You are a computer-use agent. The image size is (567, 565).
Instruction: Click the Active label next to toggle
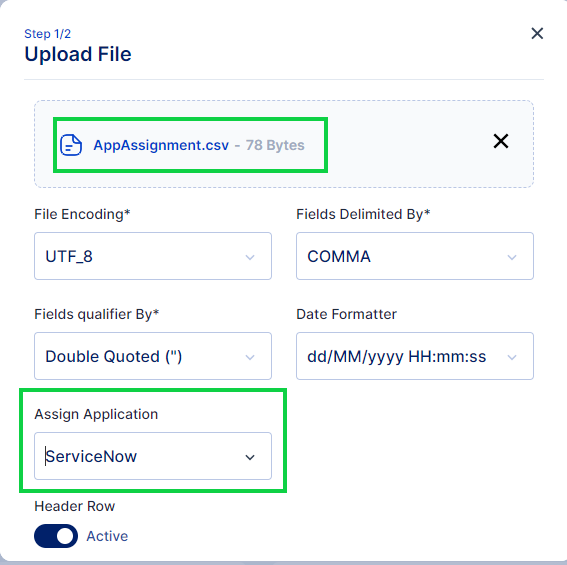click(107, 536)
